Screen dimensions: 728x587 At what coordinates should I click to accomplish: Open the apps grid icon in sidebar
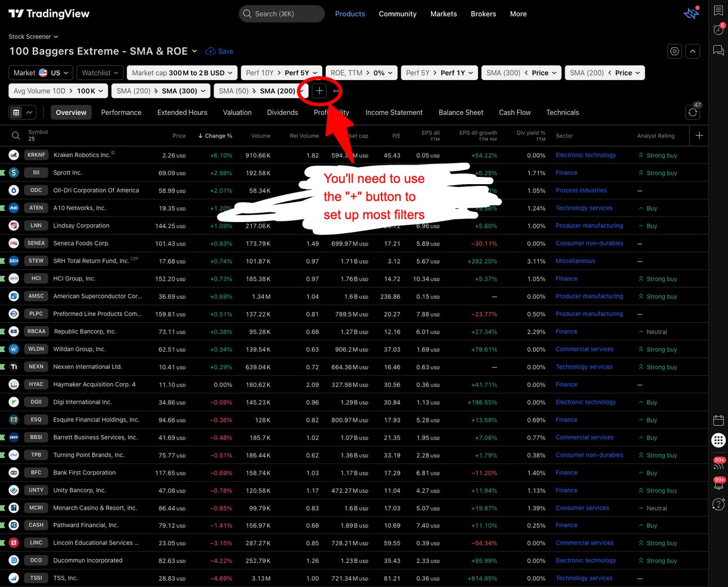click(x=718, y=440)
